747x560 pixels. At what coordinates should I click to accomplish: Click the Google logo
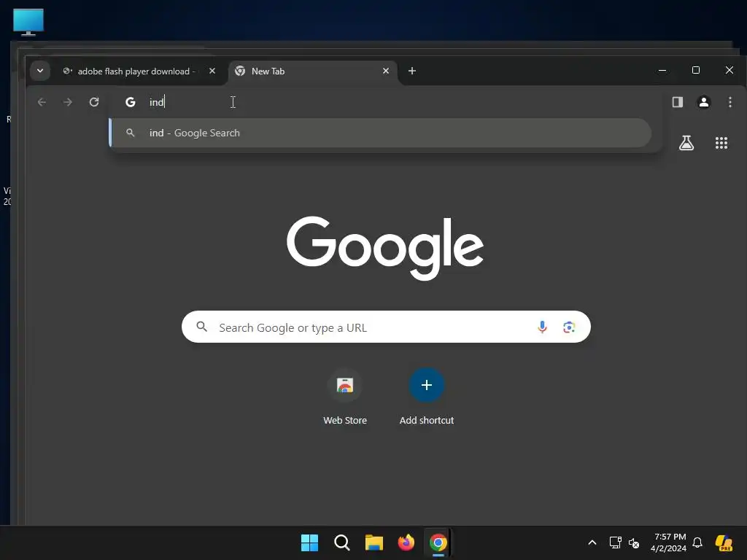[385, 248]
